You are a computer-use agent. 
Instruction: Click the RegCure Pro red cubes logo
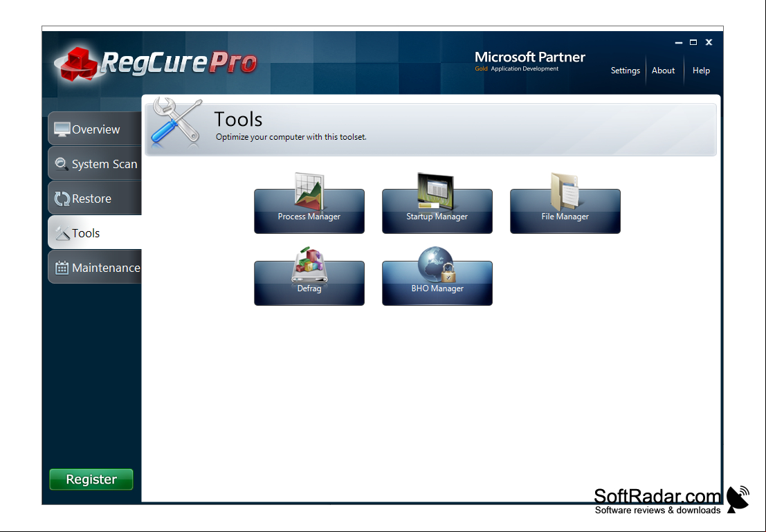point(78,64)
